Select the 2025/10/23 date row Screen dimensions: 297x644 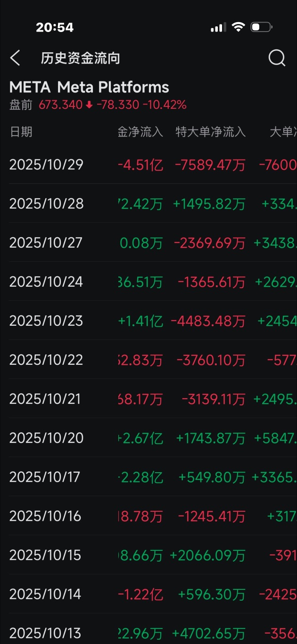[x=46, y=321]
